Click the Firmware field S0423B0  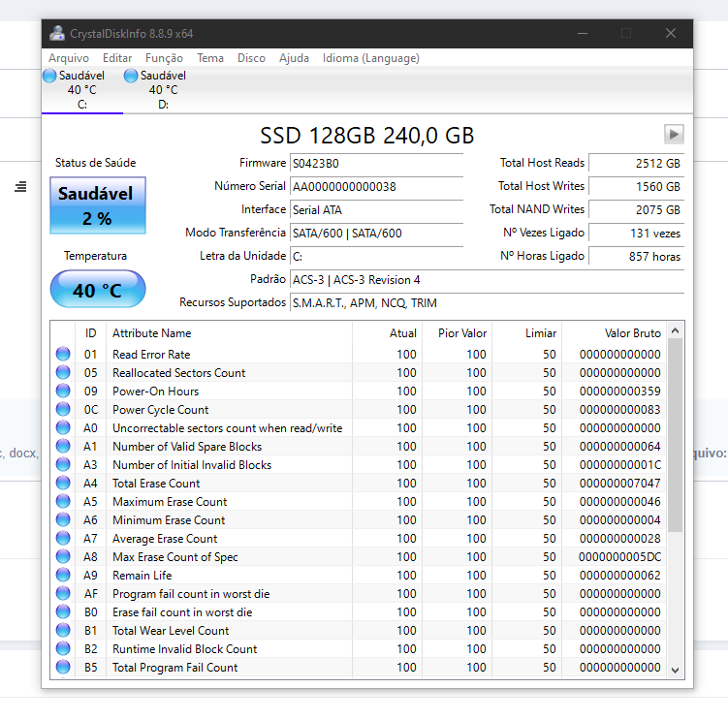[x=376, y=164]
